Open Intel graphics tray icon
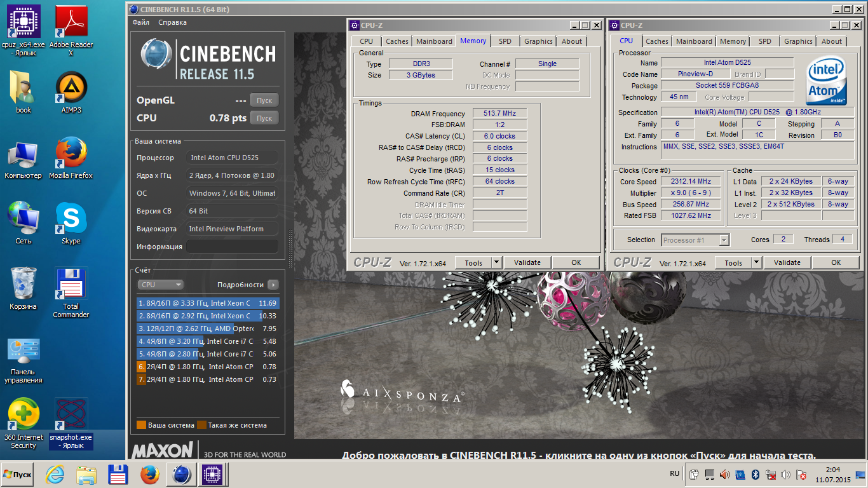 pos(740,475)
